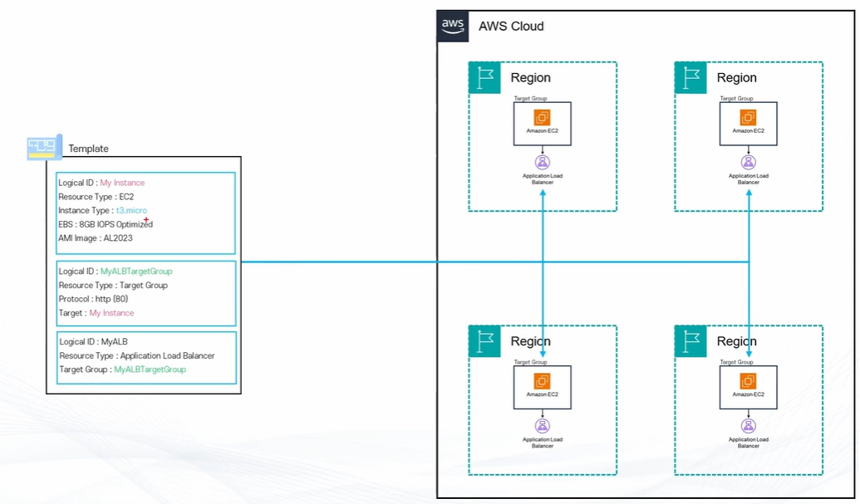Click the flag icon of the upper-left Region
The image size is (860, 504).
(485, 78)
